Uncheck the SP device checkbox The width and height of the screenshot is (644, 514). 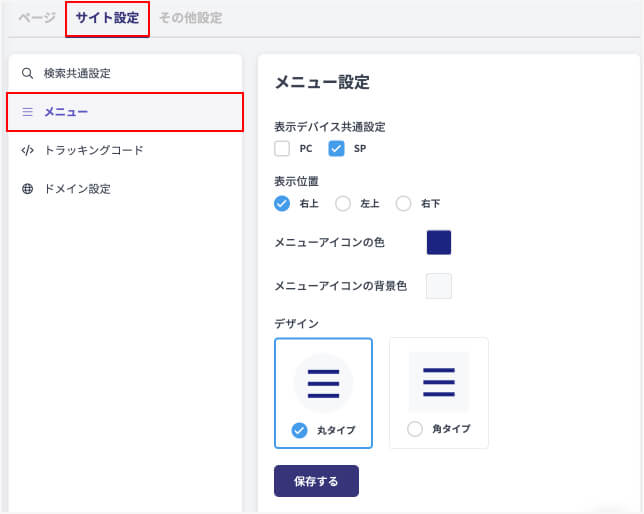[x=336, y=149]
